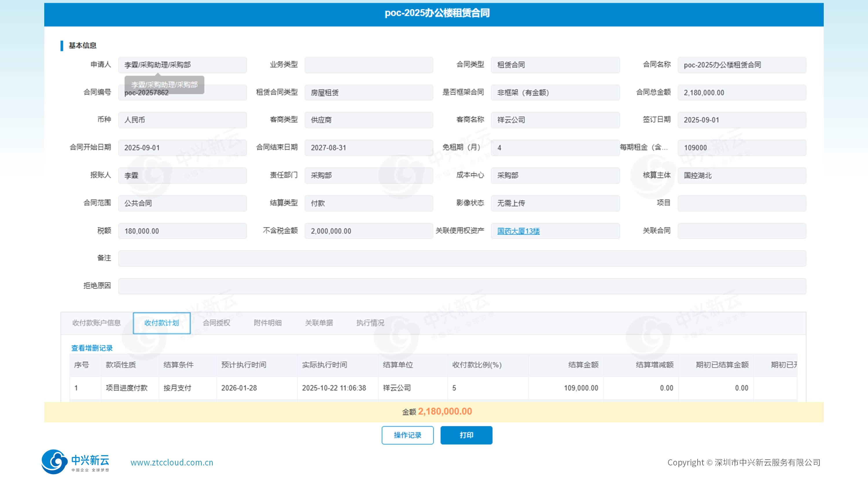Click the 合同总金额 field 2,180,000.00

[x=742, y=92]
